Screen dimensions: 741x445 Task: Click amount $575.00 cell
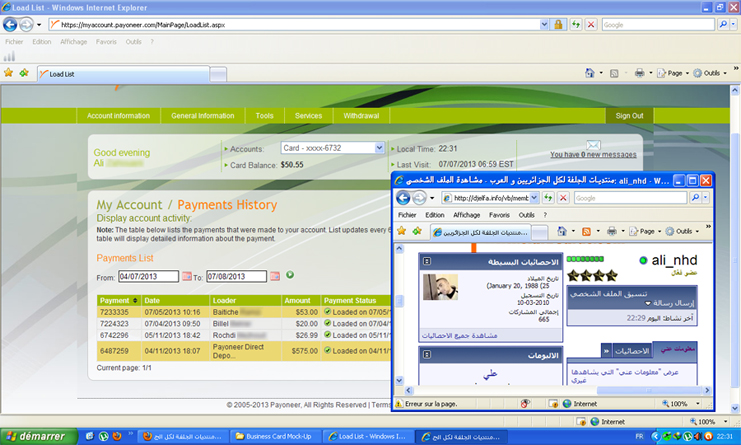302,351
